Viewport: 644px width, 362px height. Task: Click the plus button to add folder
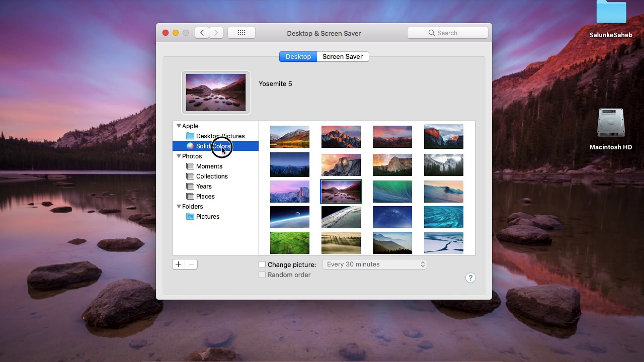point(179,264)
